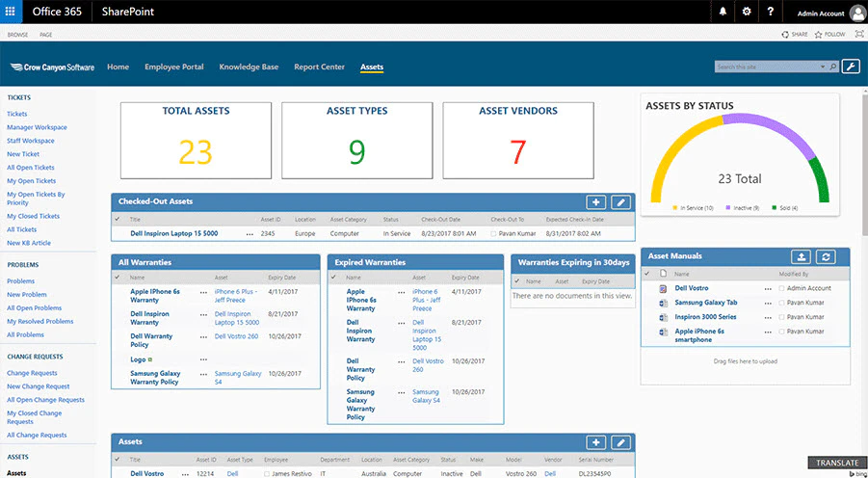Toggle checkbox beside Admin Account in Asset Manuals
This screenshot has height=478, width=868.
[781, 288]
